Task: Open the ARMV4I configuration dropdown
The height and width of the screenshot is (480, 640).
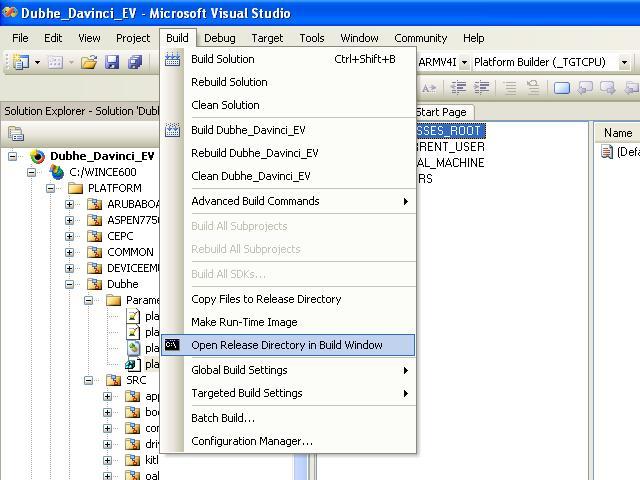Action: 464,62
